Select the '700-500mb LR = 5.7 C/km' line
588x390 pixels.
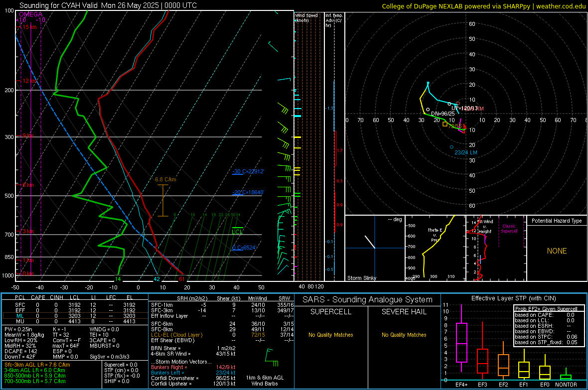pos(35,381)
